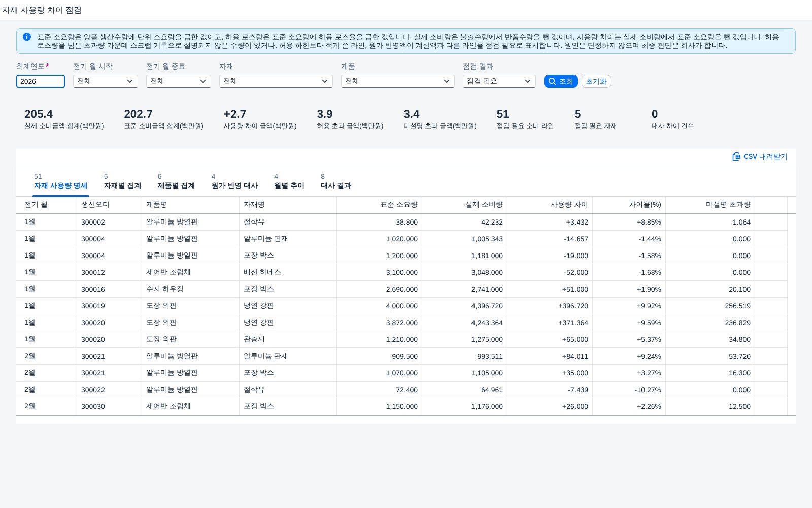Click the -10.27% difference rate cell
The image size is (812, 508).
(629, 390)
